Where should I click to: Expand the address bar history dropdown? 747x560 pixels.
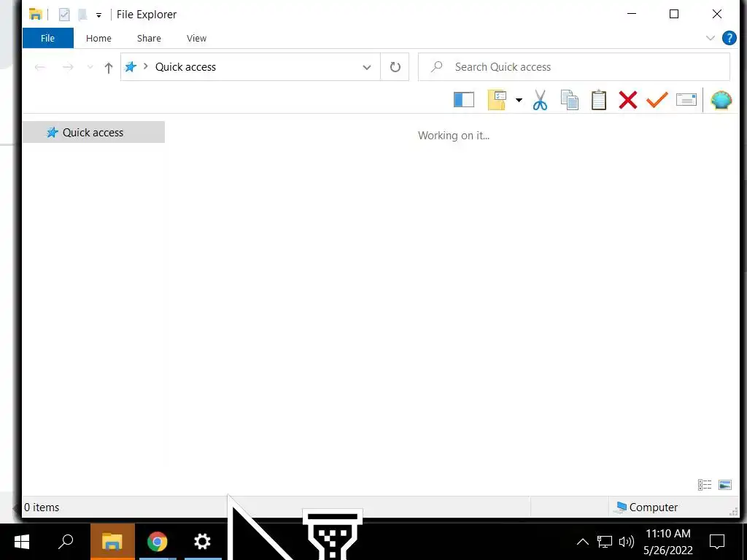point(367,67)
